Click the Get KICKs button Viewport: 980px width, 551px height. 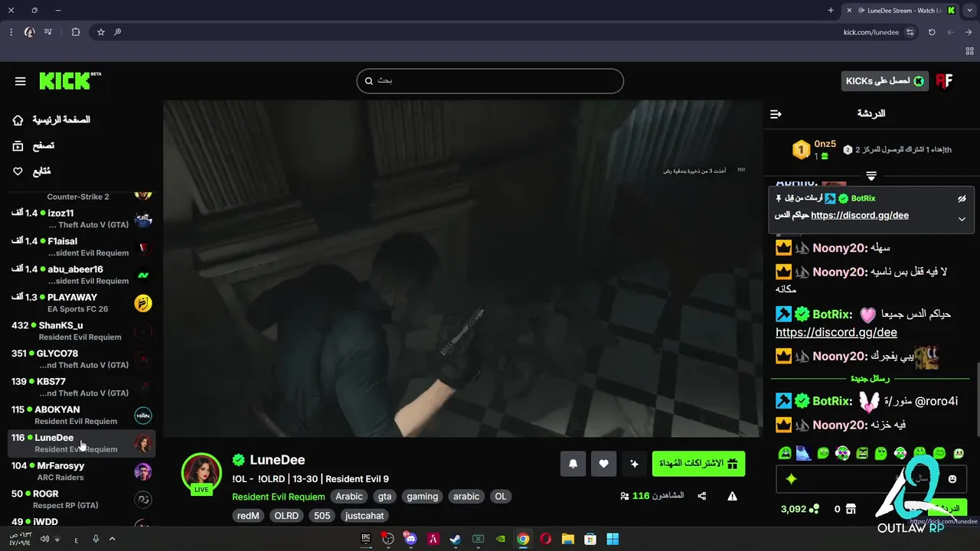tap(884, 81)
